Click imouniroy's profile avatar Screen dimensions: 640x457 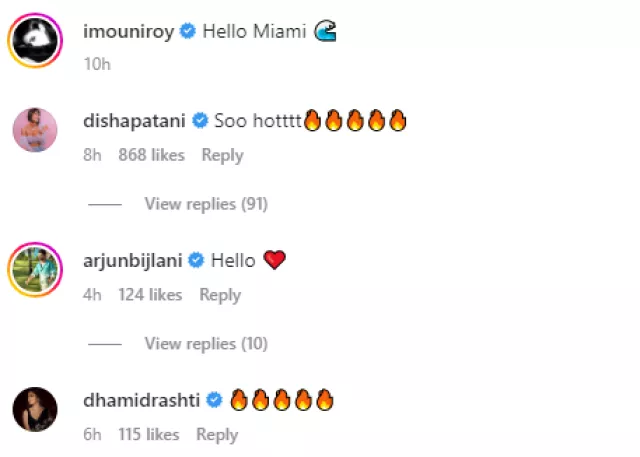[x=36, y=41]
